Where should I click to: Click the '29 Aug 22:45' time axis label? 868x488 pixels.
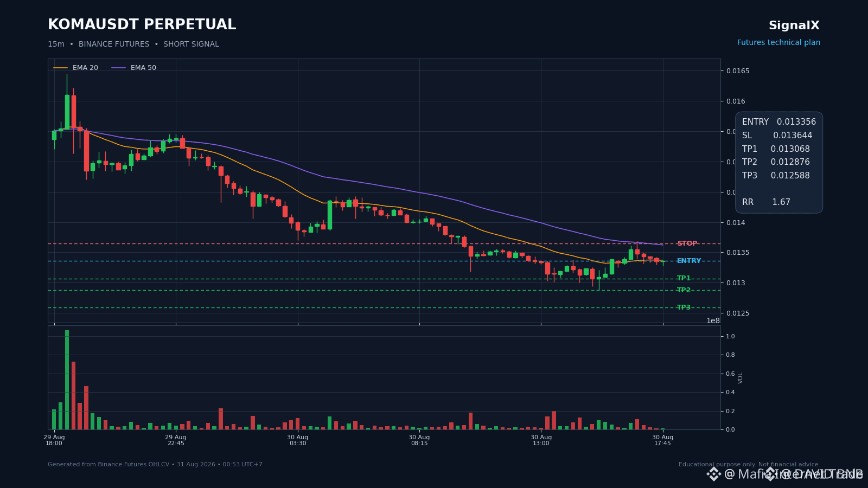(x=176, y=440)
